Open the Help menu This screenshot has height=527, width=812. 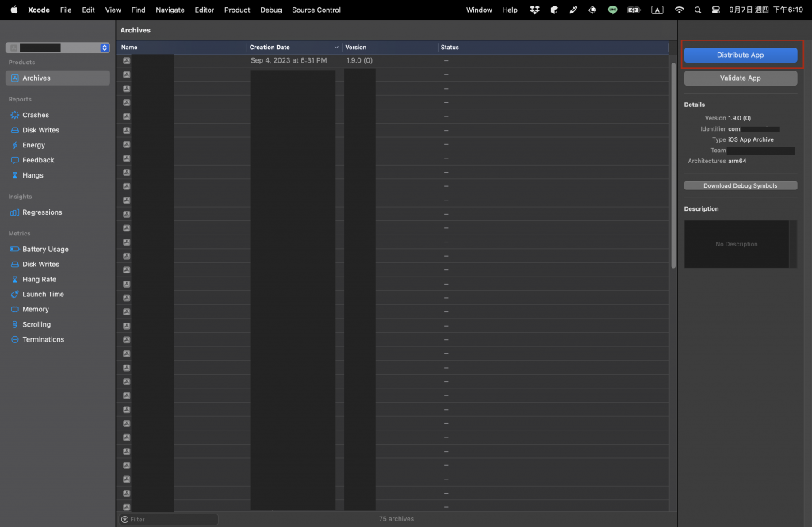point(510,10)
